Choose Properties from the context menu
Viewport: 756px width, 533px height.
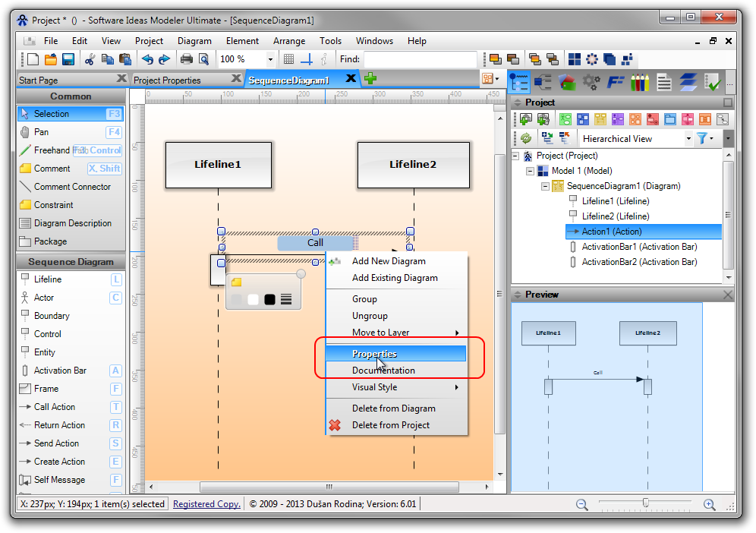[396, 354]
